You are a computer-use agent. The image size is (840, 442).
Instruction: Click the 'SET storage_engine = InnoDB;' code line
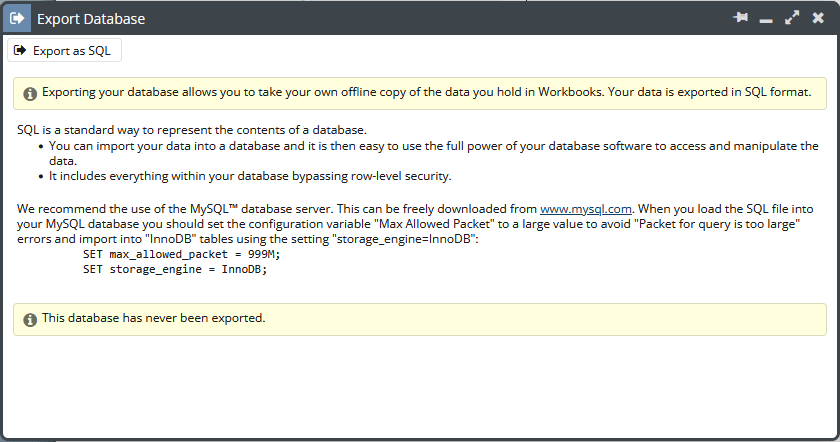pos(175,269)
